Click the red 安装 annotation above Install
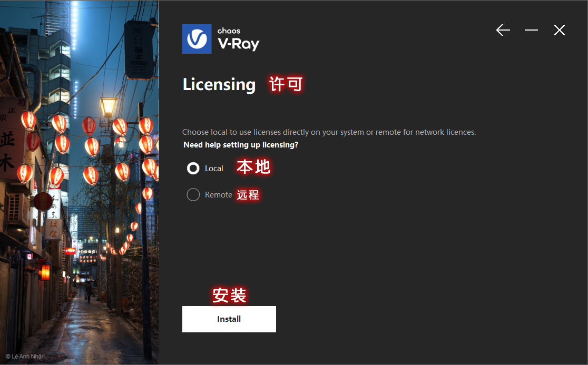Image resolution: width=588 pixels, height=365 pixels. click(x=229, y=295)
